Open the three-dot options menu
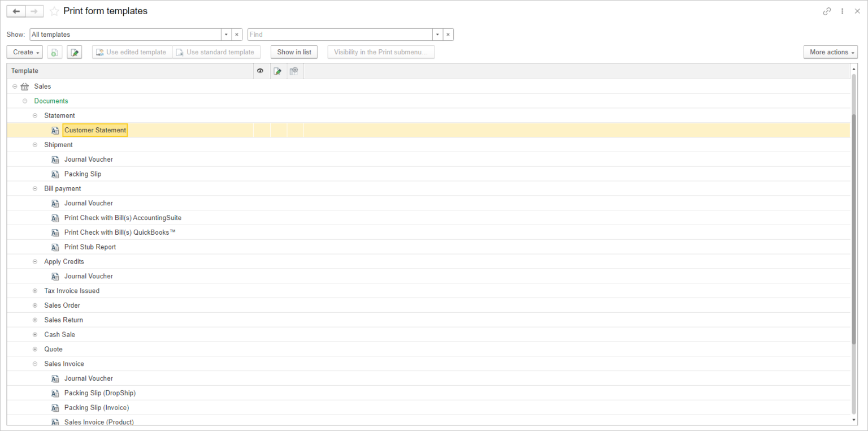Screen dimensions: 868x431 click(x=842, y=11)
